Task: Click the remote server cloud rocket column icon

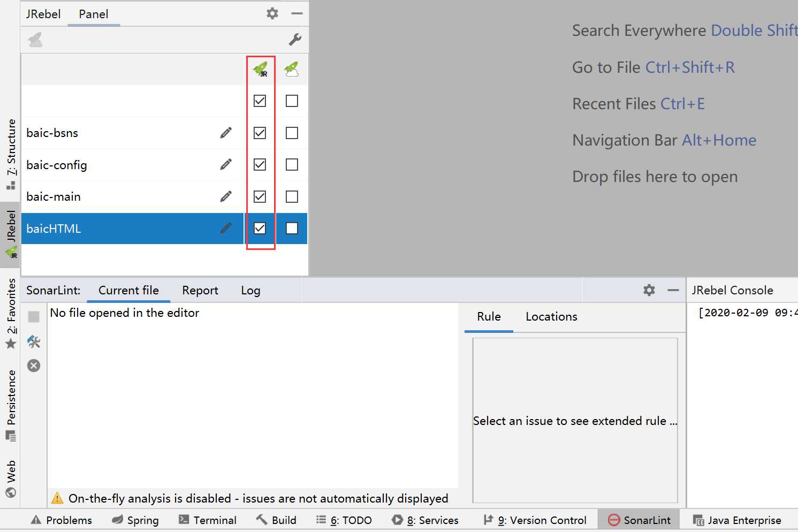Action: [292, 69]
